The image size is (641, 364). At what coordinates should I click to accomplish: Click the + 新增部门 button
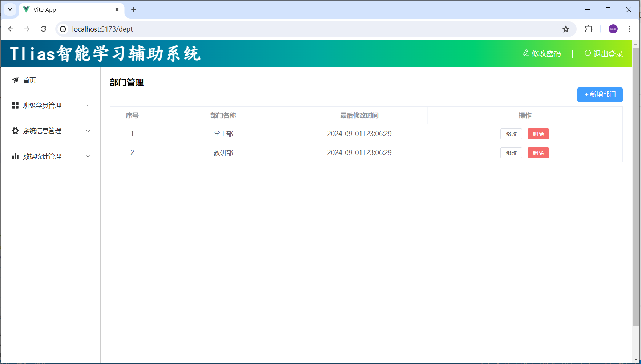click(600, 95)
